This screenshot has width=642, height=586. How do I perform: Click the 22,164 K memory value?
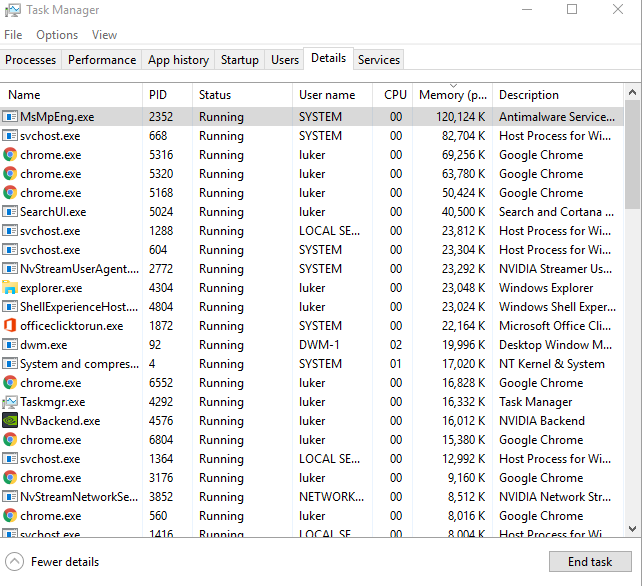coord(463,326)
